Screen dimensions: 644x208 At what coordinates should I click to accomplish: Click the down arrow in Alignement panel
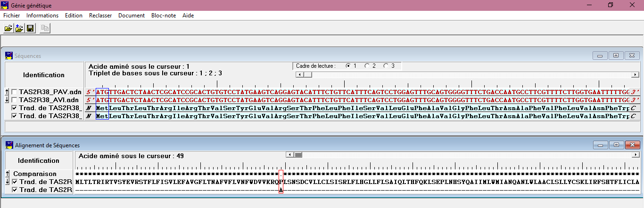(x=7, y=182)
